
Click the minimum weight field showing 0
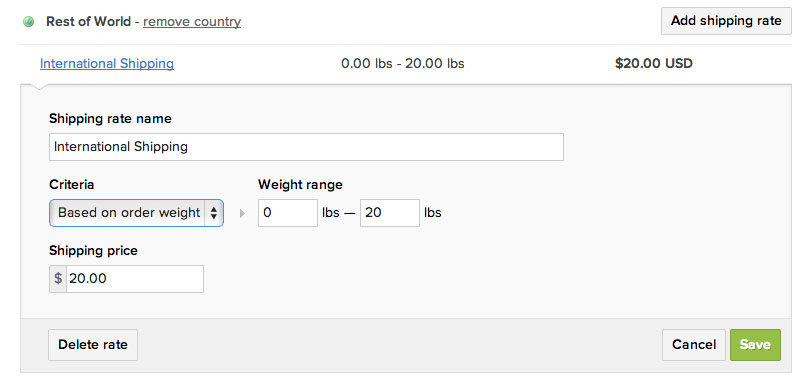coord(288,213)
